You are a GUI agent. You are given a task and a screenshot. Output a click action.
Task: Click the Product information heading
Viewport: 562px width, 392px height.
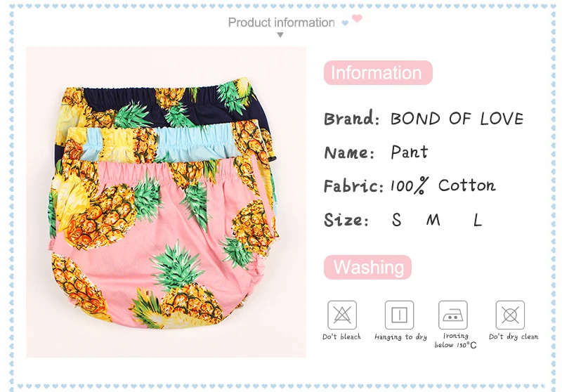pyautogui.click(x=282, y=22)
